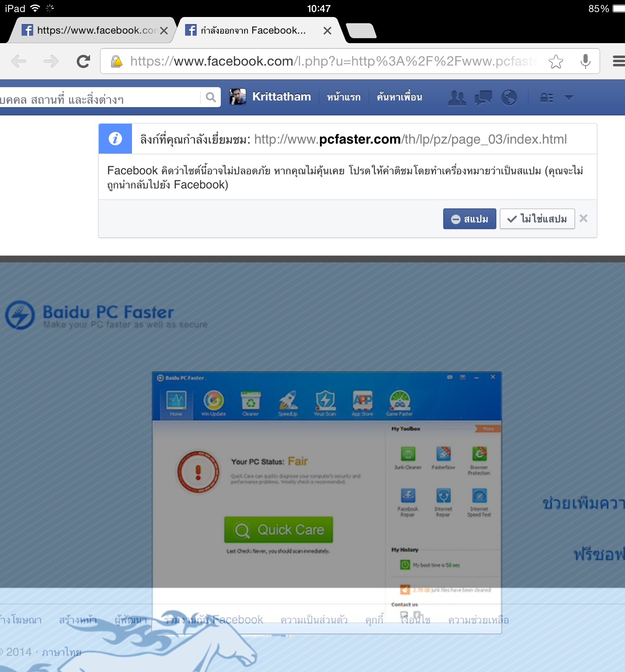Open Krittatham profile picture
The height and width of the screenshot is (672, 625).
238,97
